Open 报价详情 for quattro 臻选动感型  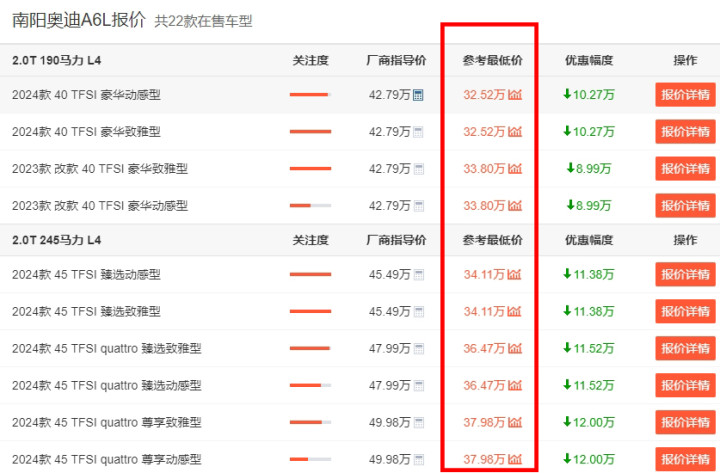point(685,386)
